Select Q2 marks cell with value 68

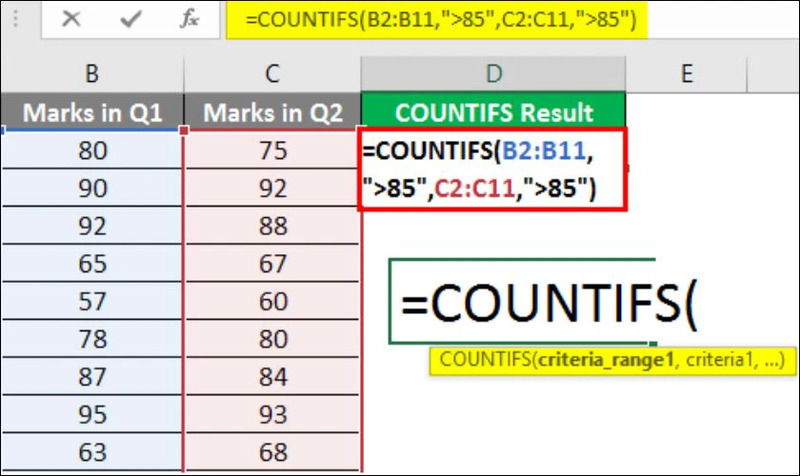click(272, 452)
